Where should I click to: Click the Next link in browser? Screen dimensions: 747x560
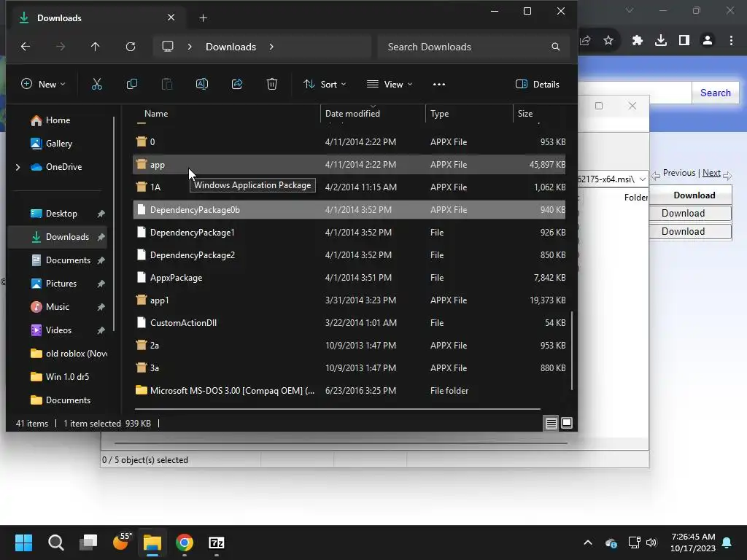[x=711, y=173]
